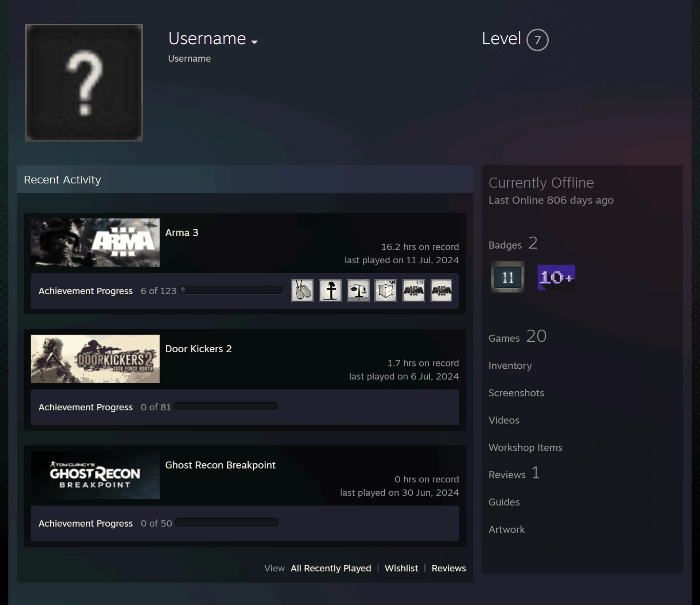Open the Games 20 link
The image size is (700, 605).
518,337
